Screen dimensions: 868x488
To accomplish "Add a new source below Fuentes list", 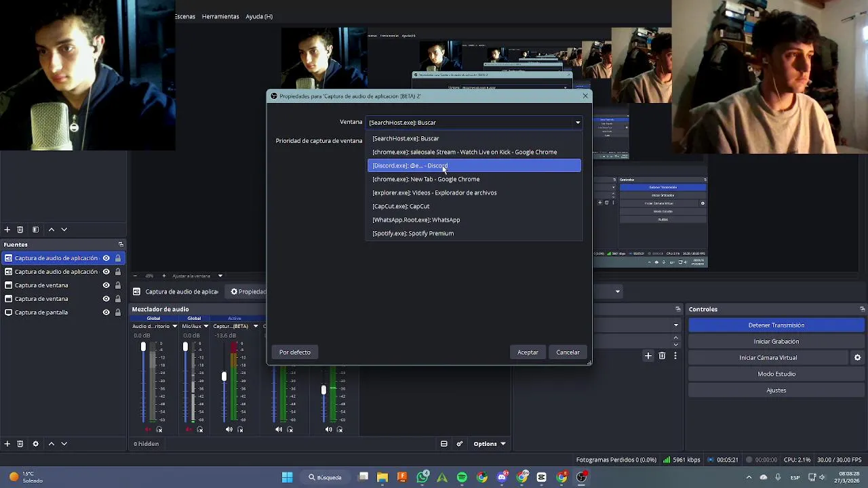I will click(x=7, y=444).
